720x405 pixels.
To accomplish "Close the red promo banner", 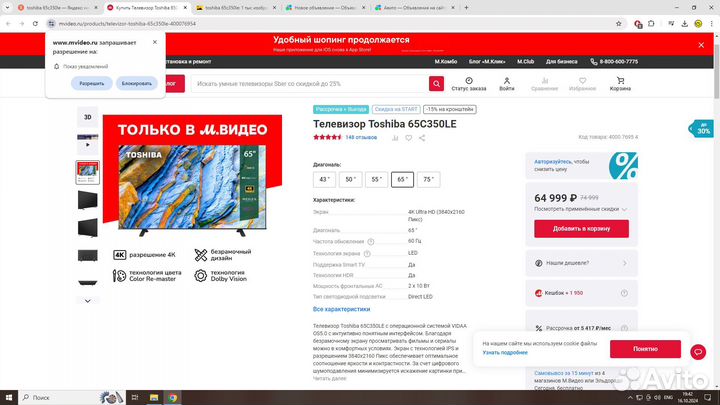I will 701,45.
